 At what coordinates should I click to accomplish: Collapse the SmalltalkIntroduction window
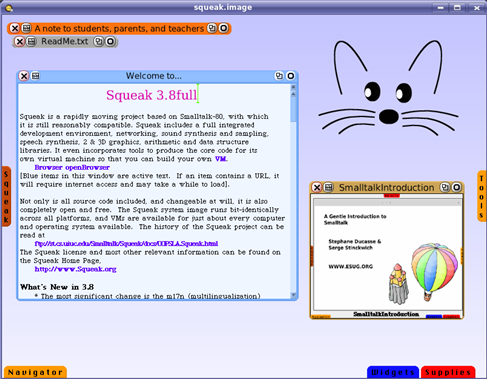pyautogui.click(x=457, y=188)
